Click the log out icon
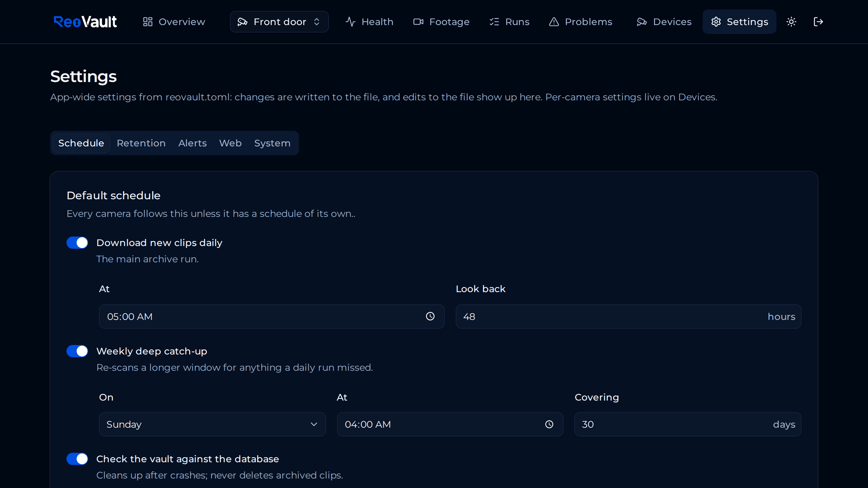 [x=818, y=22]
